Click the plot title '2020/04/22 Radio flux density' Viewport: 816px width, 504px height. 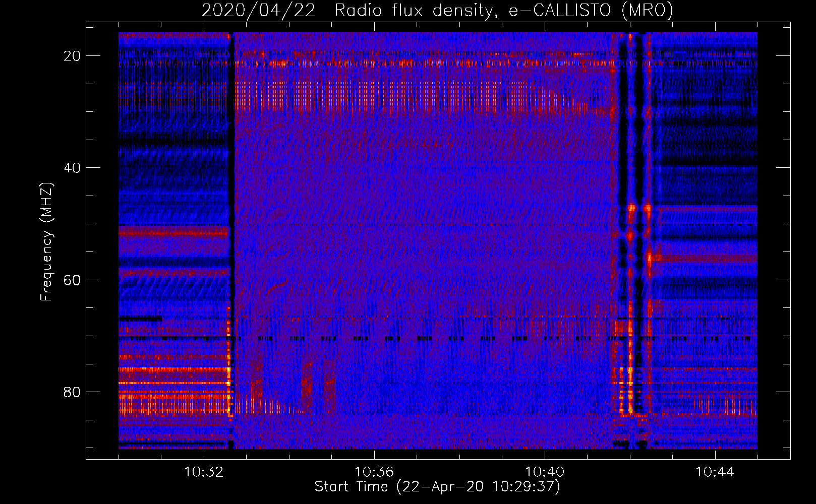tap(437, 11)
